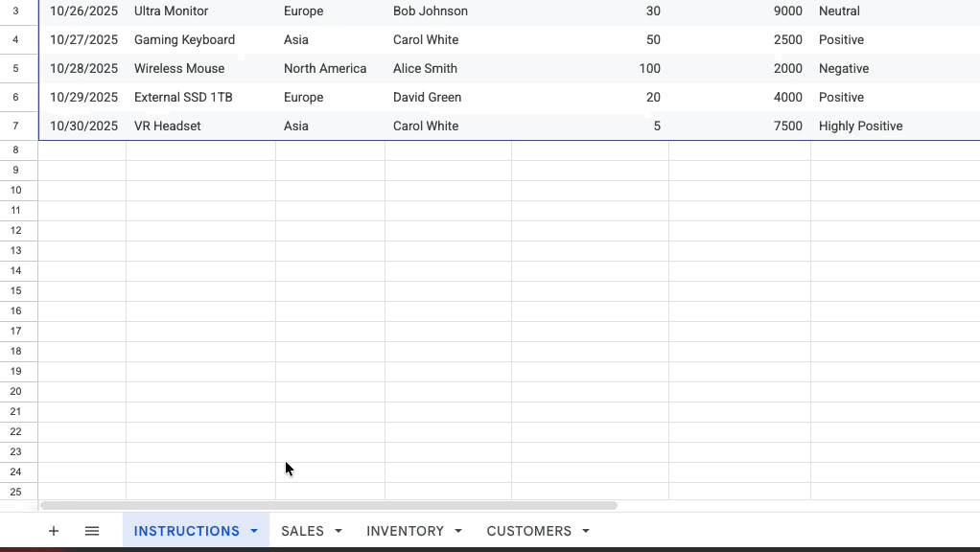Image resolution: width=980 pixels, height=552 pixels.
Task: Select the cell with date 10/30/2025
Action: 82,126
